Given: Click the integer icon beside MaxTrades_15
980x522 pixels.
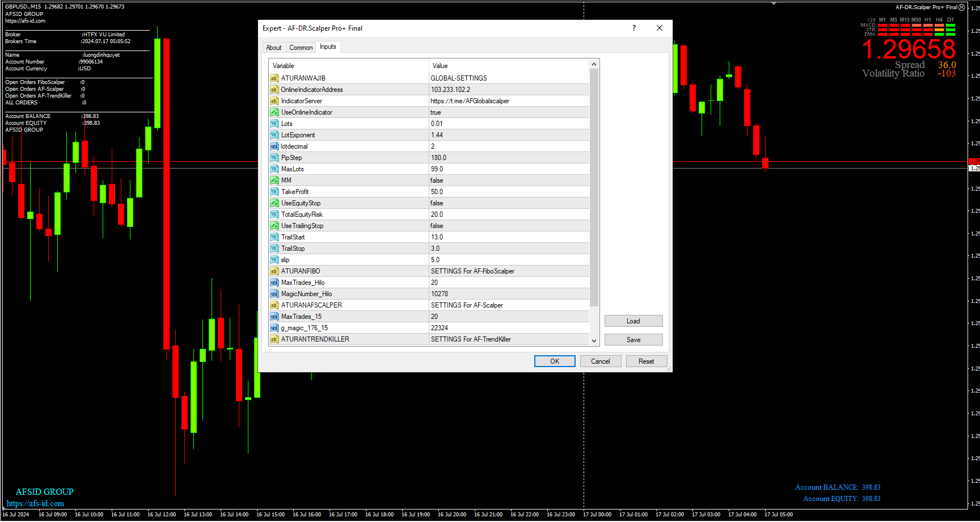Looking at the screenshot, I should click(274, 317).
